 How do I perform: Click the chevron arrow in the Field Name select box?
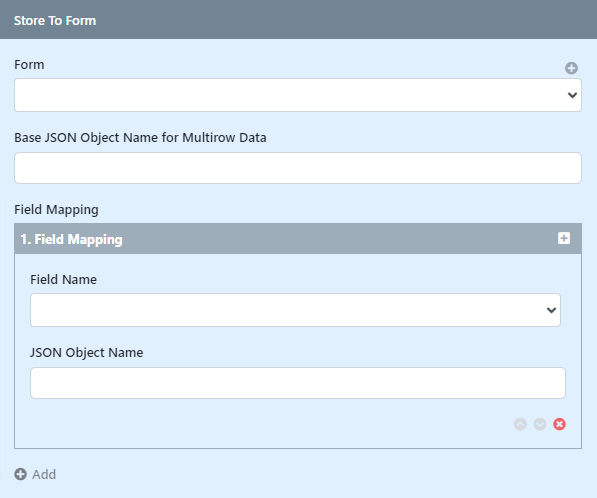click(x=551, y=310)
